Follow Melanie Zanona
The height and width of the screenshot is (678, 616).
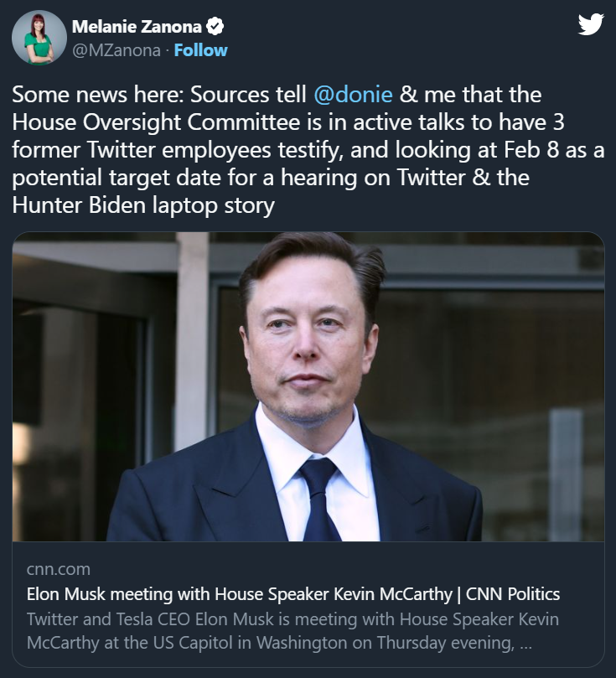point(200,50)
